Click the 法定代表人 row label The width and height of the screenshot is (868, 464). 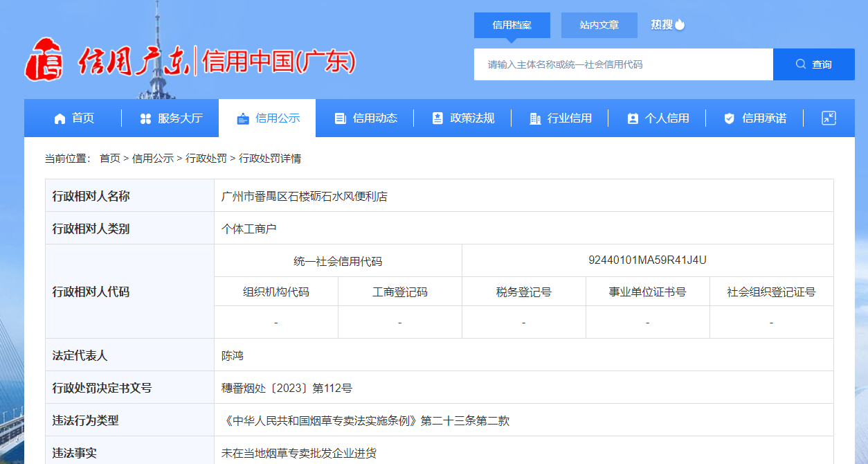pos(80,356)
